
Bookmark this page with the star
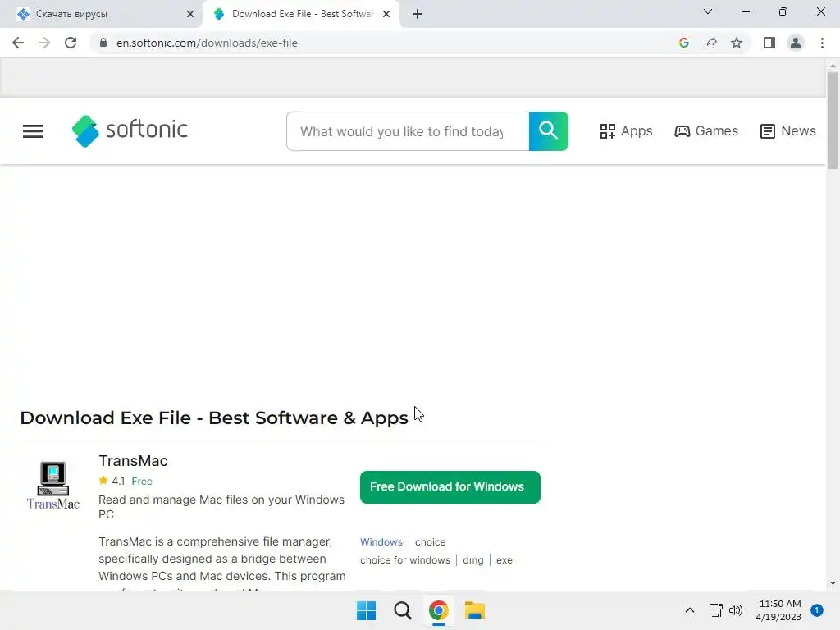click(737, 43)
